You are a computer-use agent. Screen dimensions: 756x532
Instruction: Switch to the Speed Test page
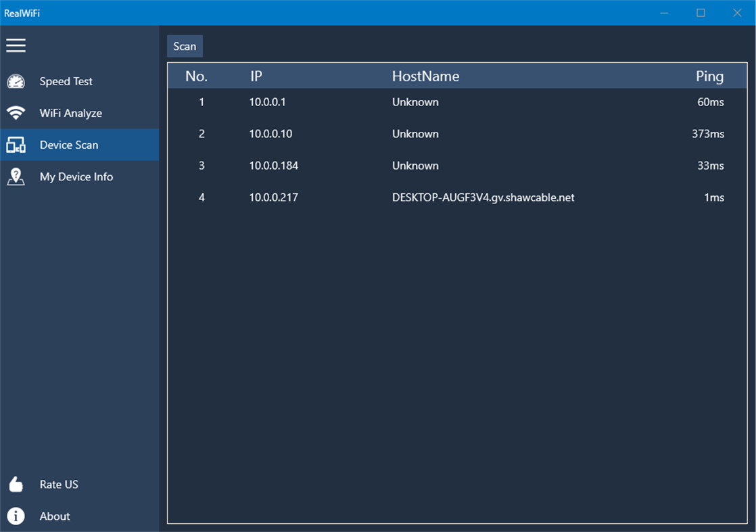(x=66, y=81)
